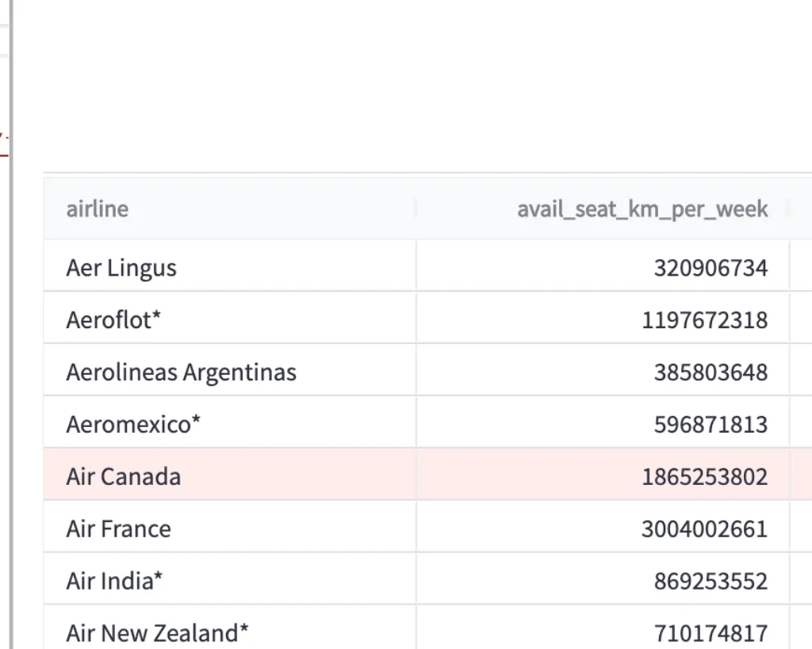Select the Aerolineas Argentinas cell
The height and width of the screenshot is (649, 812).
(x=181, y=372)
